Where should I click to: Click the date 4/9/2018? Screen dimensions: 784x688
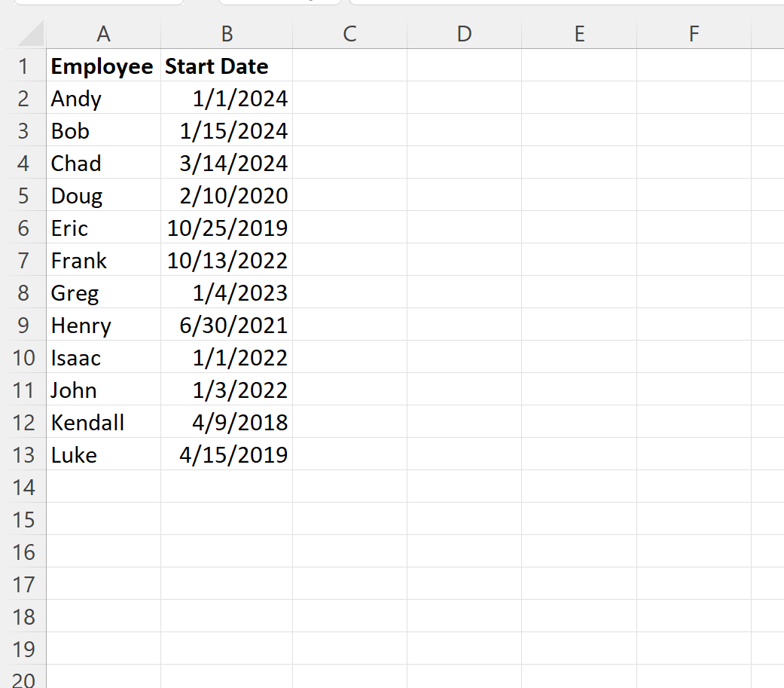(227, 422)
